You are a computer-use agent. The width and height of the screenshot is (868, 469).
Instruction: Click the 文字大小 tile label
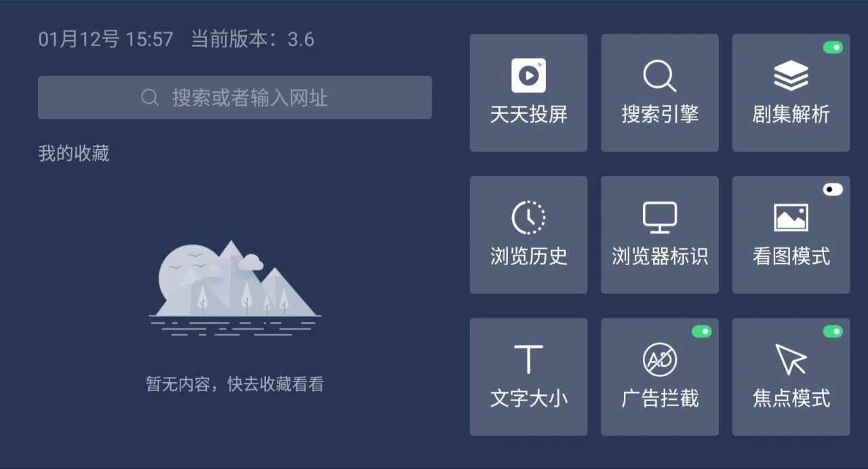click(528, 398)
